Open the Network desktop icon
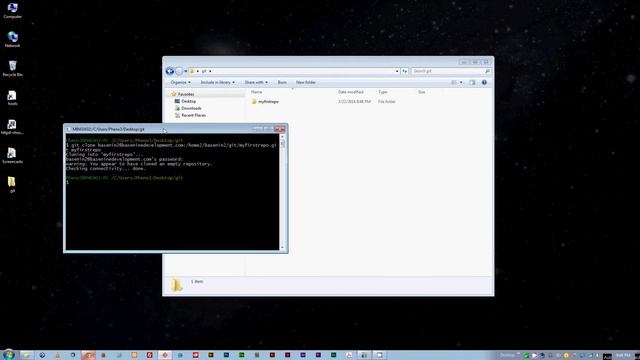This screenshot has height=360, width=640. click(12, 40)
